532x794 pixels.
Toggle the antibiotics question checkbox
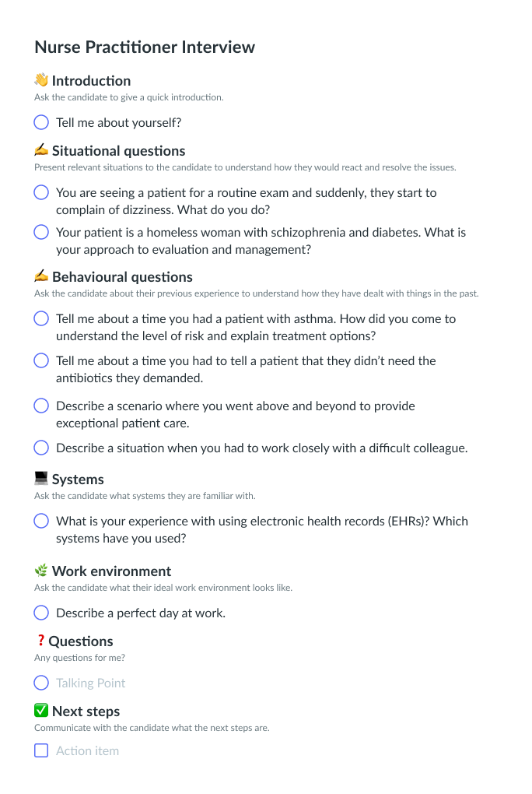point(41,360)
